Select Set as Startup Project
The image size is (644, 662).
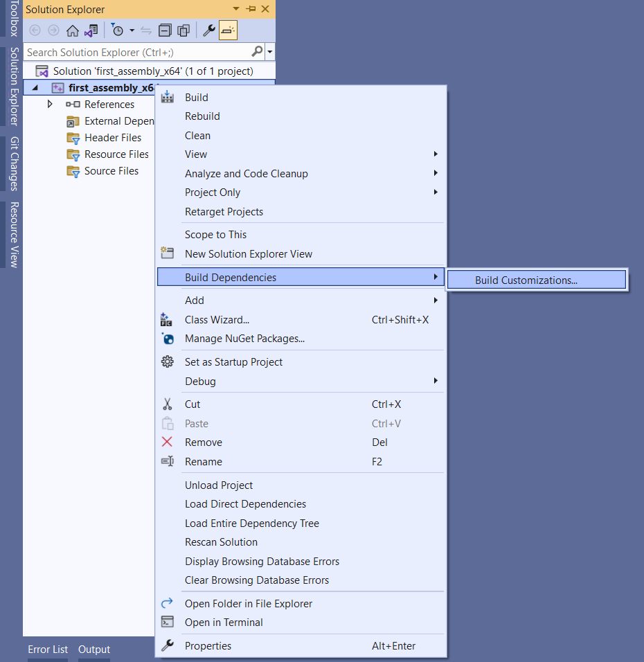click(233, 362)
